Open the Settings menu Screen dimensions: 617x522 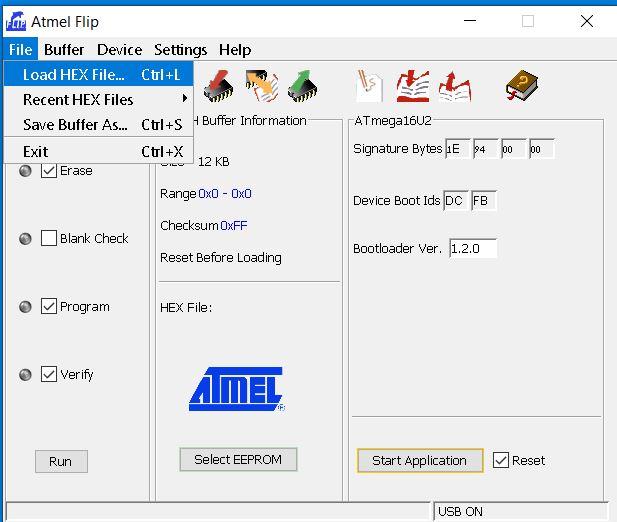[x=180, y=50]
